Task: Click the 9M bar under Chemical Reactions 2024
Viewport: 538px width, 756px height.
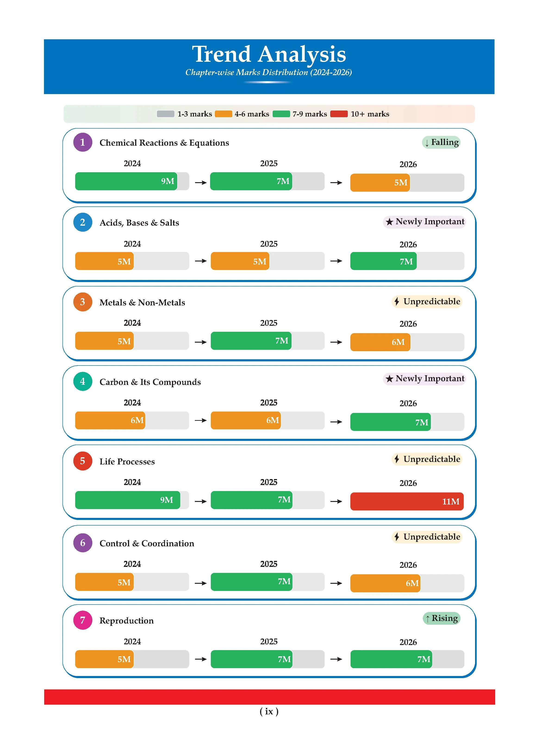Action: pyautogui.click(x=126, y=181)
